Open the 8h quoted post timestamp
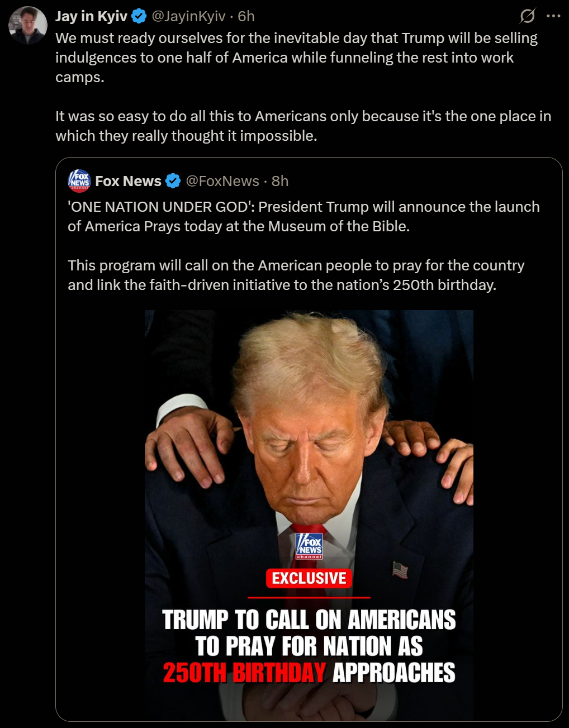 280,181
